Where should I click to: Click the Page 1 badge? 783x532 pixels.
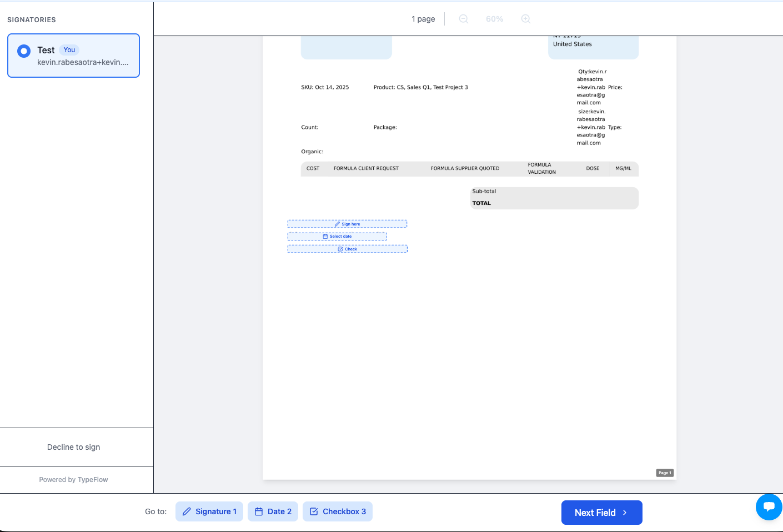[665, 473]
